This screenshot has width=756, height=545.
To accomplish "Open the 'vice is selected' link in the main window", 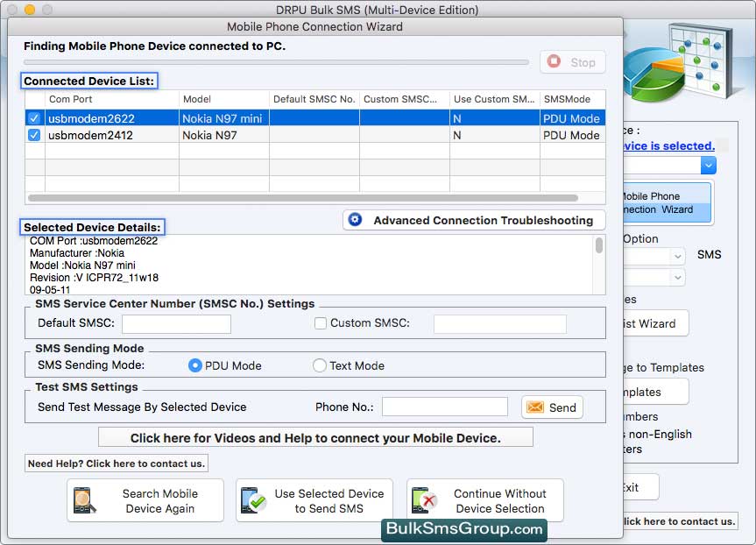I will click(x=668, y=145).
